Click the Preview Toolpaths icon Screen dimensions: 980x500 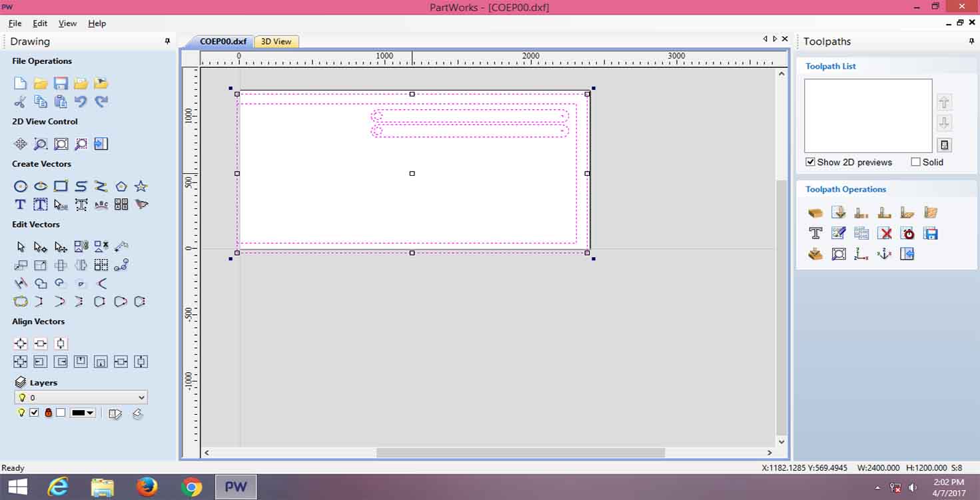815,254
